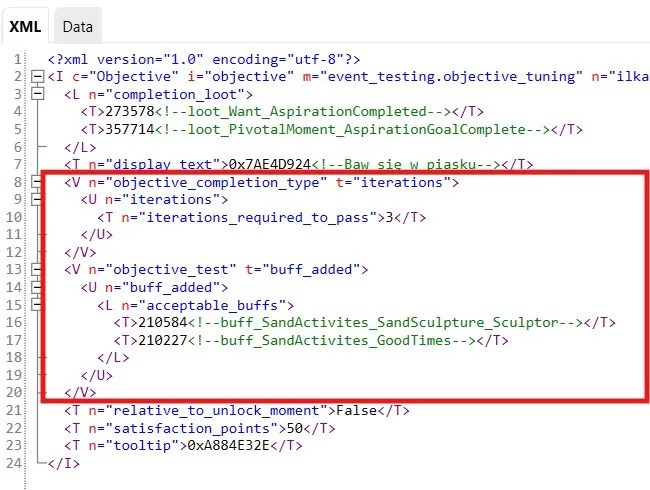Collapse the acceptable_buffs list fold marker

tap(38, 304)
